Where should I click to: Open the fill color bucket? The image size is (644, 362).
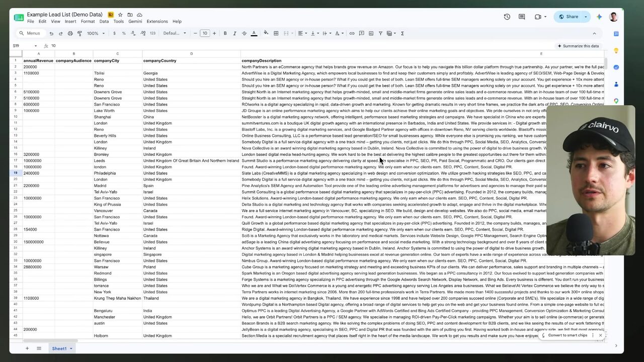[266, 33]
